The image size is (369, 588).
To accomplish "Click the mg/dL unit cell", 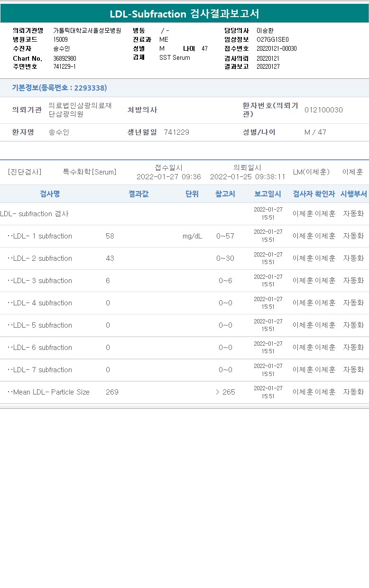I will point(192,236).
